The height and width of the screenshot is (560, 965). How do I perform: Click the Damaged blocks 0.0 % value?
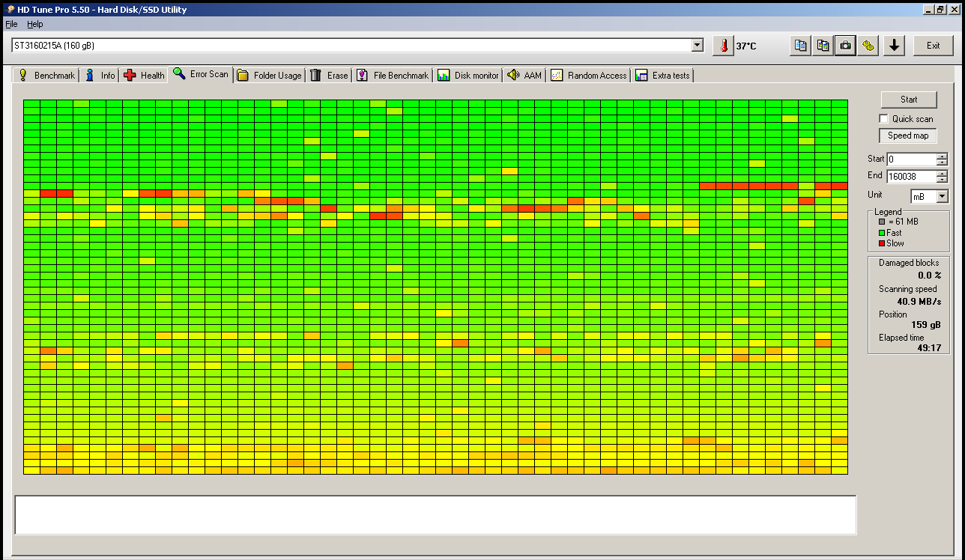(930, 275)
